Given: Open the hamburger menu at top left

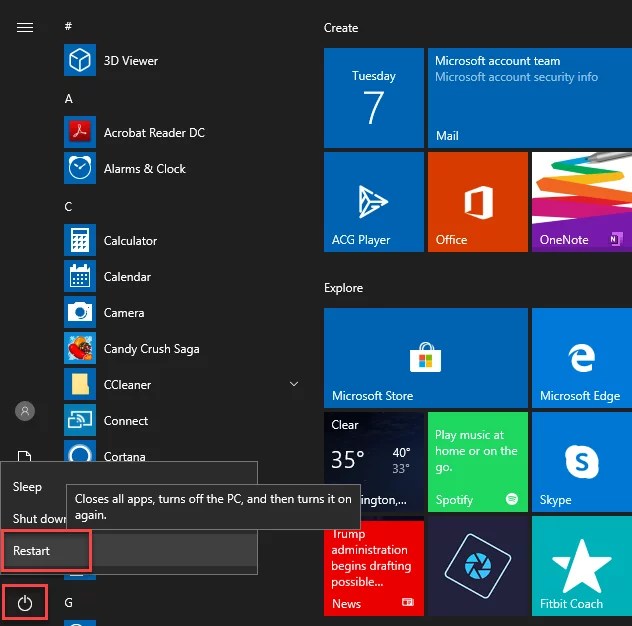Looking at the screenshot, I should coord(25,27).
